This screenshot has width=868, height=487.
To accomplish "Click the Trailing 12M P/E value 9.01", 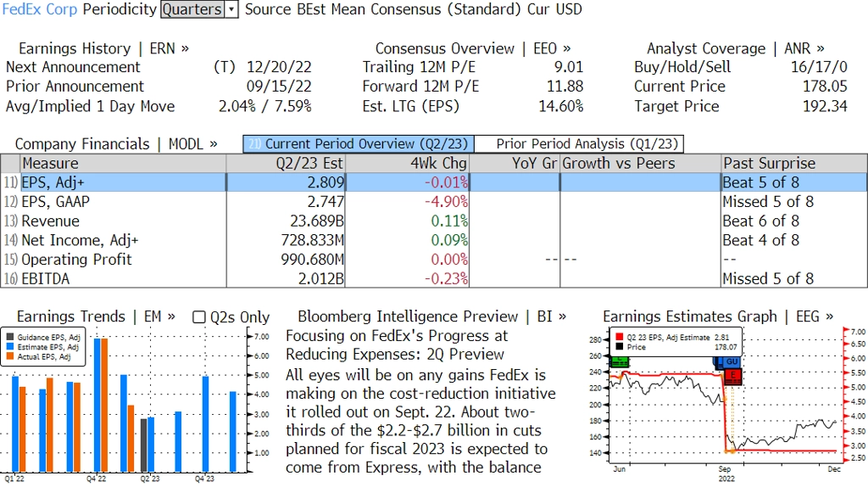I will tap(569, 67).
